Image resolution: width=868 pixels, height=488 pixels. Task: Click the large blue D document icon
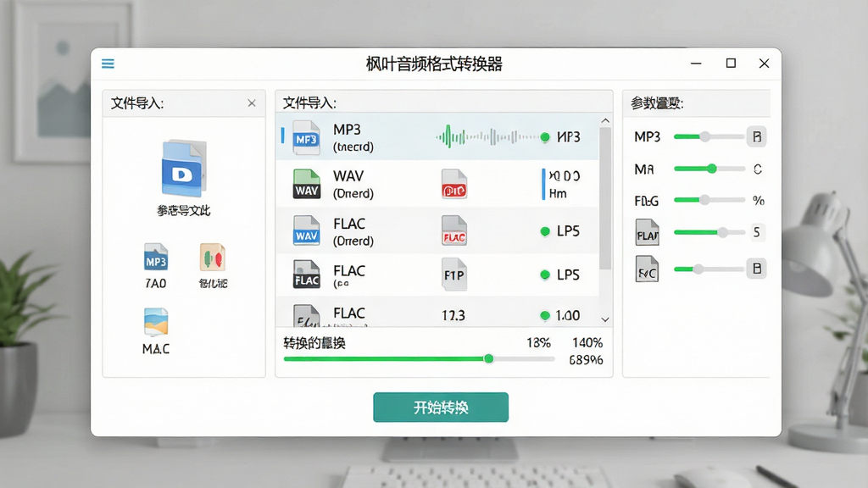184,169
